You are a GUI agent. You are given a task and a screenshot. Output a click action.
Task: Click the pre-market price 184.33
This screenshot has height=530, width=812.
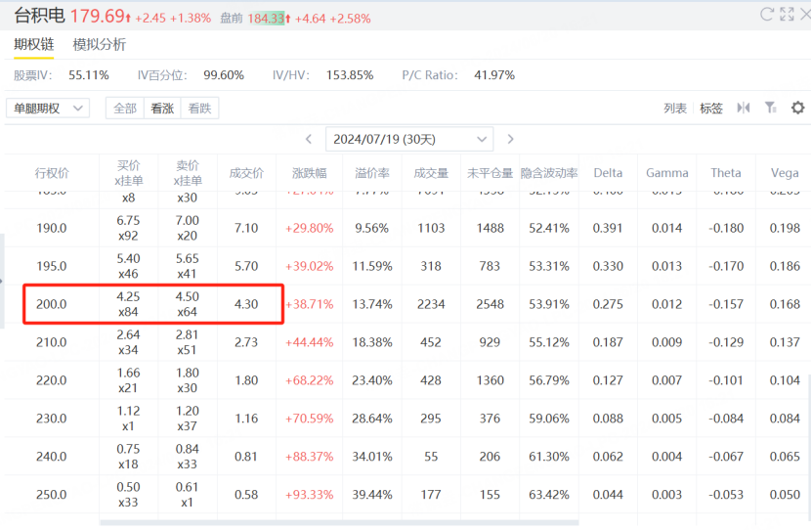click(x=266, y=19)
